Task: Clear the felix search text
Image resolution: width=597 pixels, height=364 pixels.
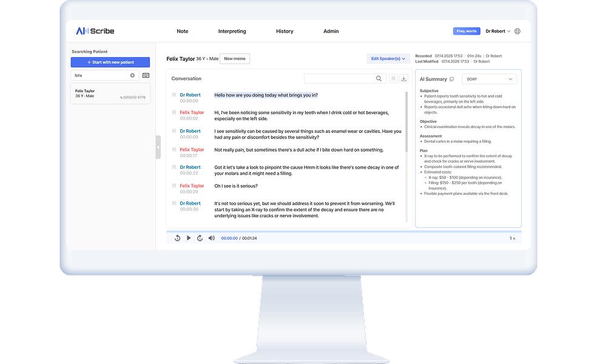Action: pos(132,75)
